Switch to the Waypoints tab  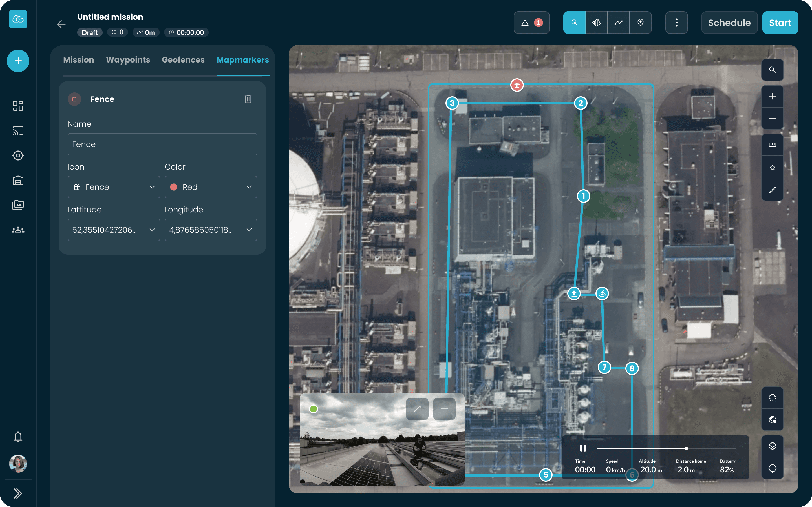[128, 60]
